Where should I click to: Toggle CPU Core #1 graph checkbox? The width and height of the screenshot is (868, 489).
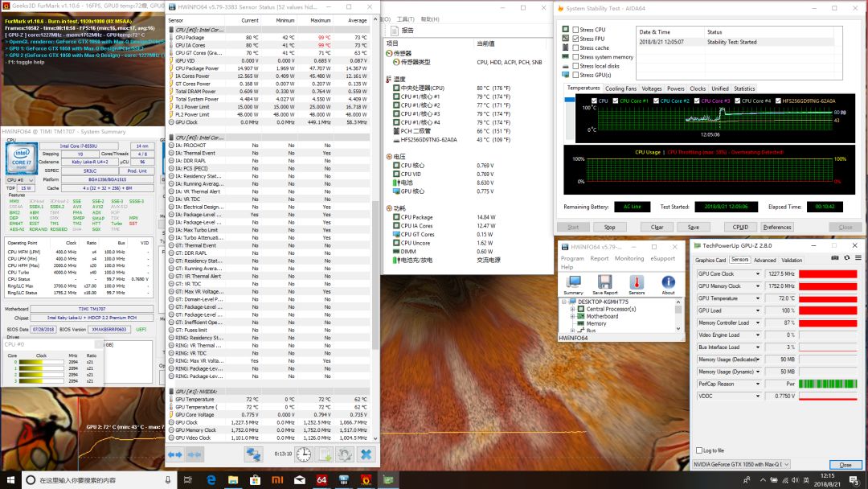pyautogui.click(x=616, y=101)
